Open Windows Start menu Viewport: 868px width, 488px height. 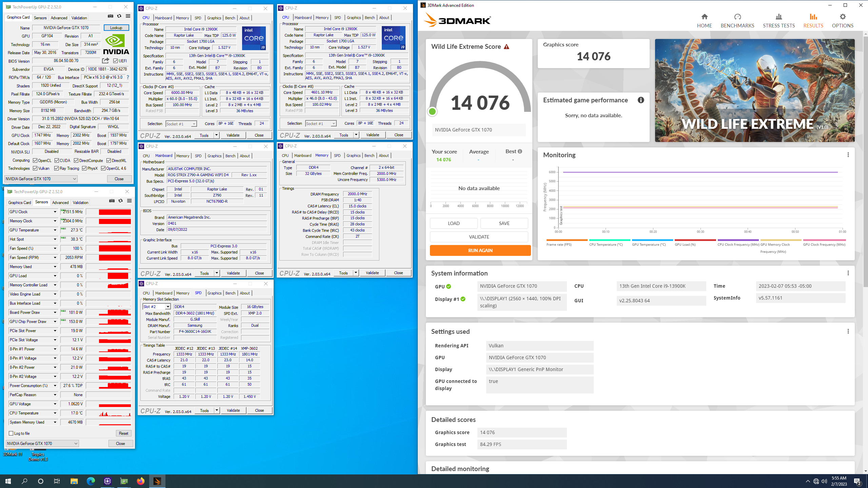pyautogui.click(x=8, y=481)
